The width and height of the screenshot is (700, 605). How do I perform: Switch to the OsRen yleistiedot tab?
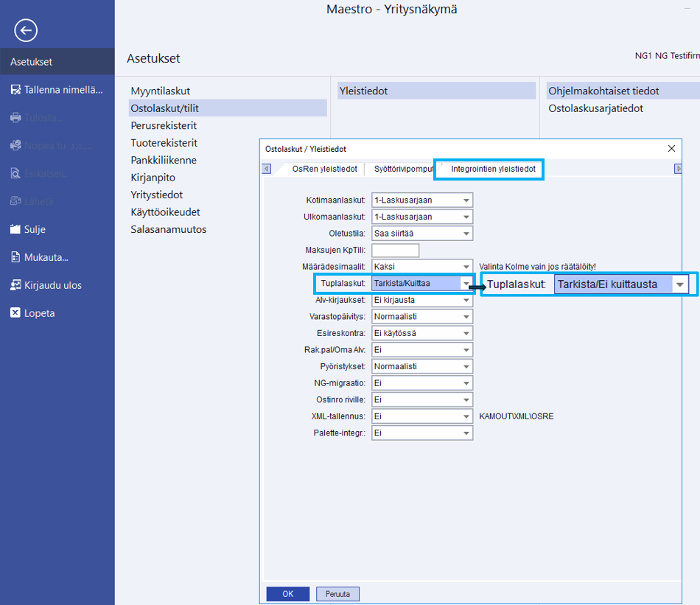point(324,169)
